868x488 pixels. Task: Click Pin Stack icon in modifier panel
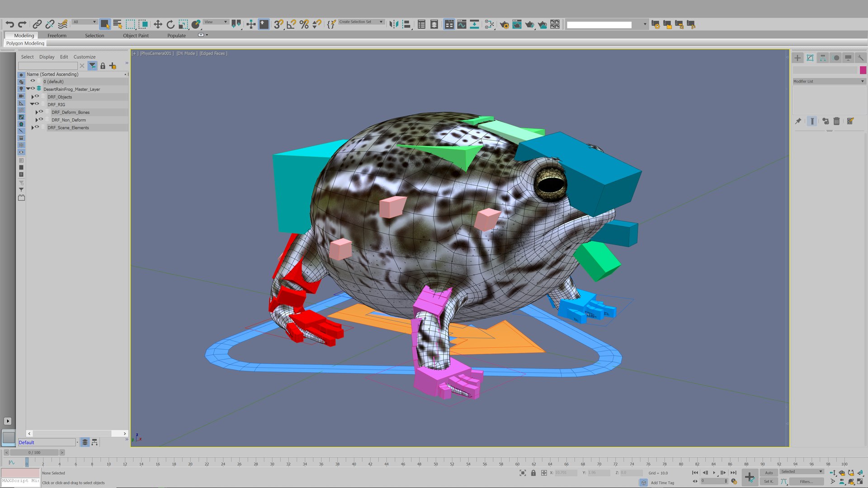coord(798,121)
